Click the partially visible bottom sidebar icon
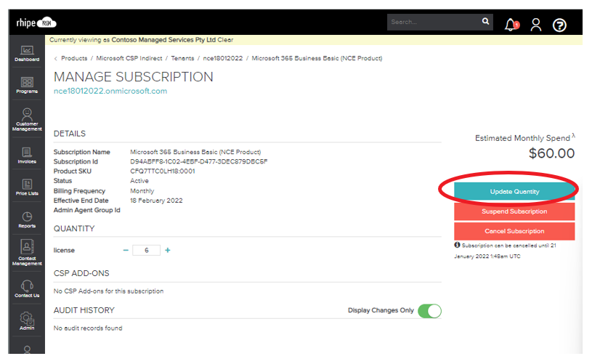 point(27,349)
